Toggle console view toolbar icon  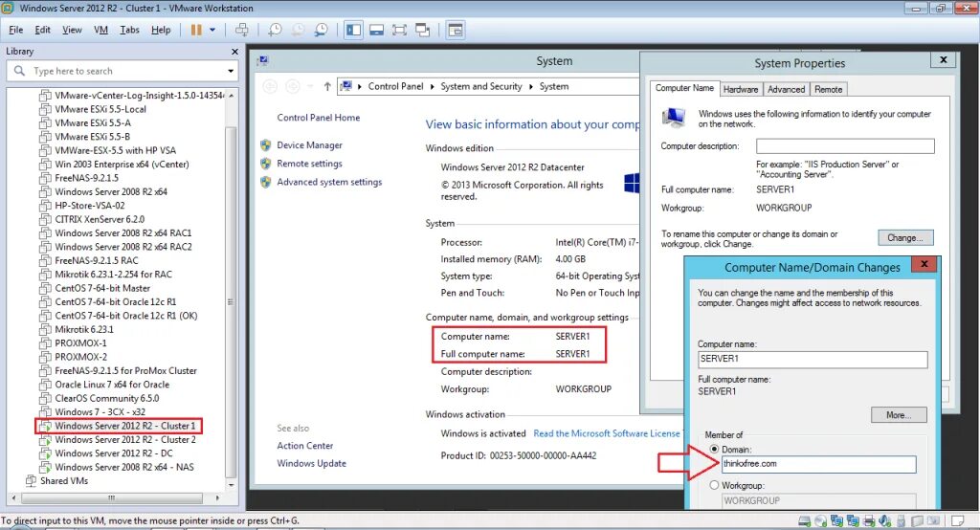[456, 30]
